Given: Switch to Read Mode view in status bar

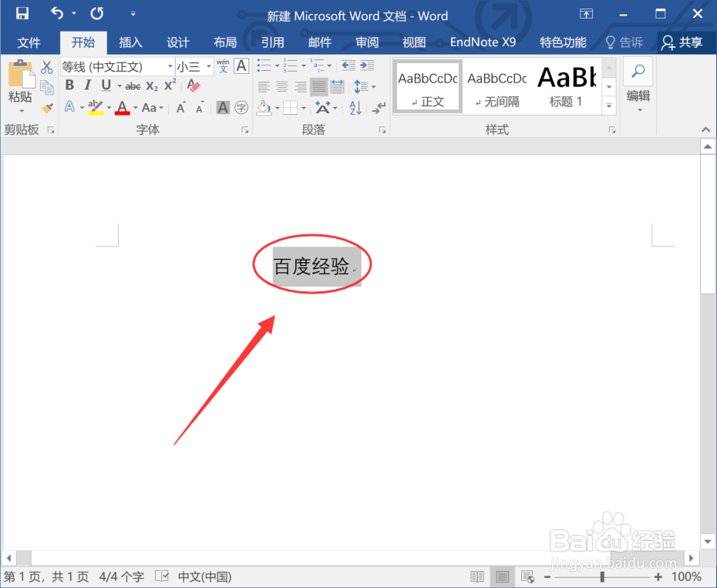Looking at the screenshot, I should coord(477,576).
